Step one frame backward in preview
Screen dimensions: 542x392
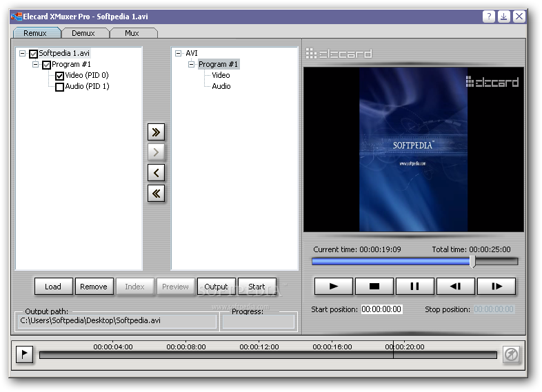click(x=456, y=286)
